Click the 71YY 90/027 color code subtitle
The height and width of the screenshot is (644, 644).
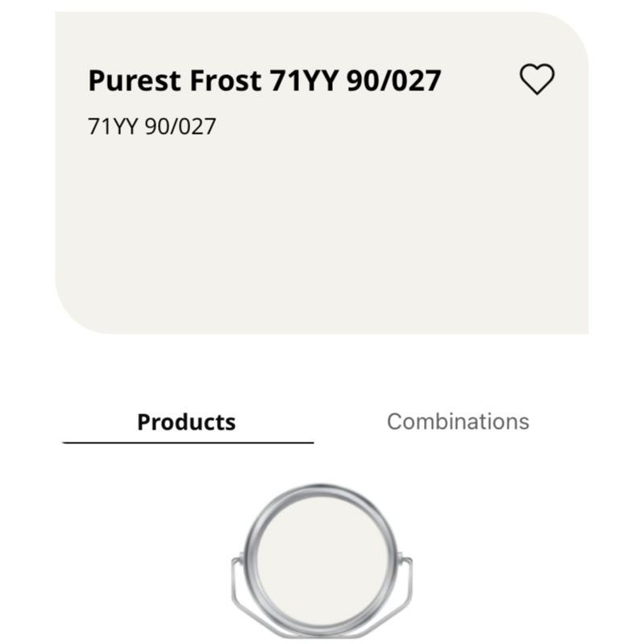pos(152,127)
